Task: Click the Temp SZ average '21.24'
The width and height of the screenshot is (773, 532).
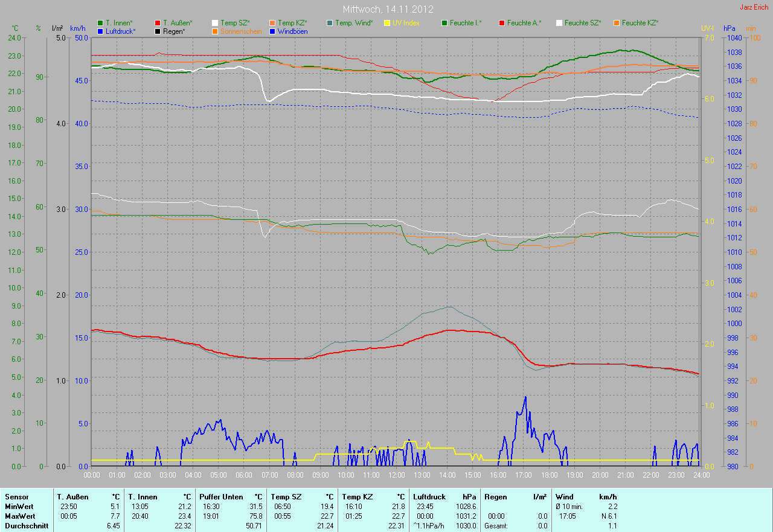Action: pos(324,526)
